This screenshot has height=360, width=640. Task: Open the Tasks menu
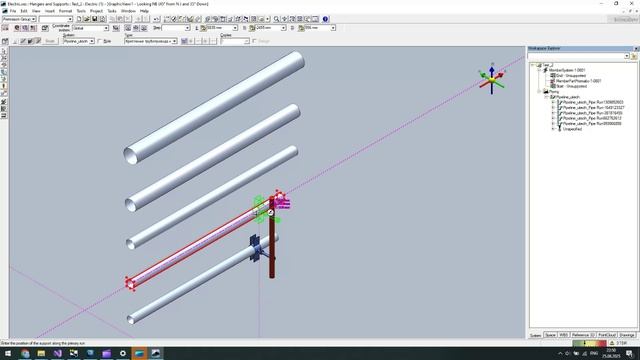pyautogui.click(x=112, y=11)
